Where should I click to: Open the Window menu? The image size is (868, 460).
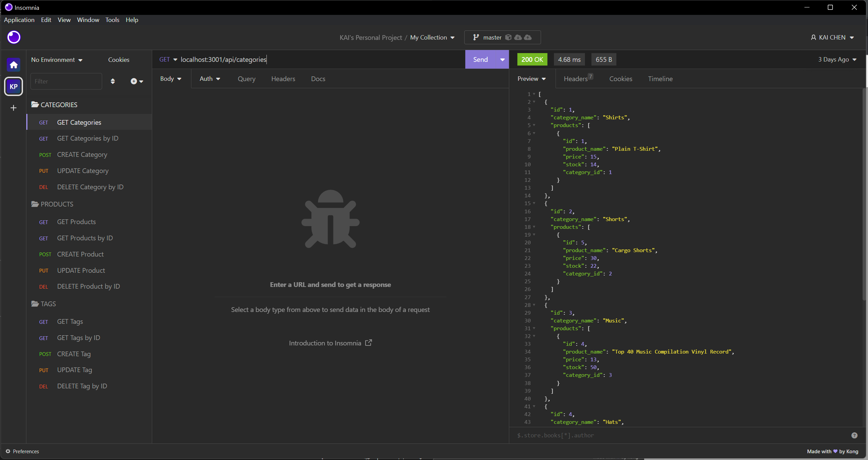tap(88, 20)
